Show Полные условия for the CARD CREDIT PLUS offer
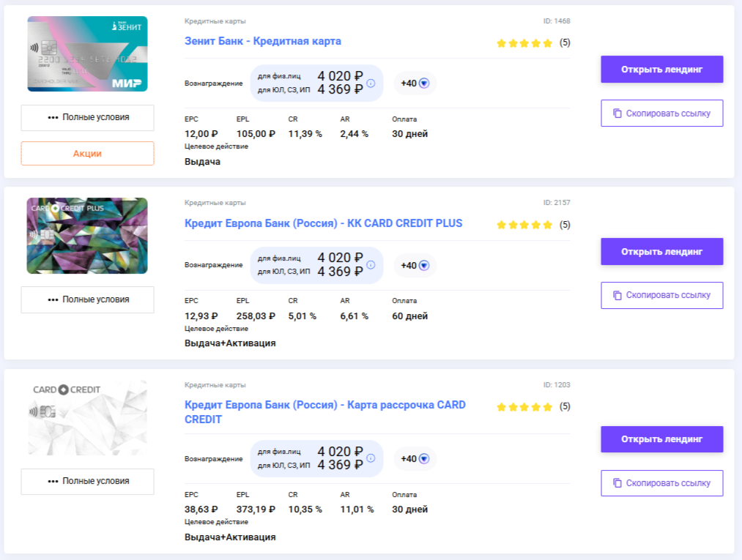 point(87,299)
